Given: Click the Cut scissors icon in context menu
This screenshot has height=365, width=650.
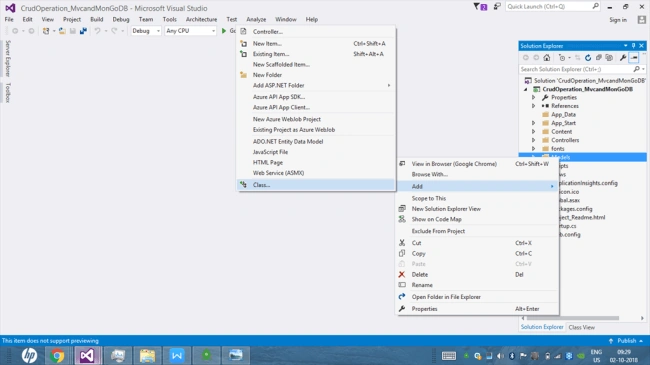Looking at the screenshot, I should click(x=402, y=243).
